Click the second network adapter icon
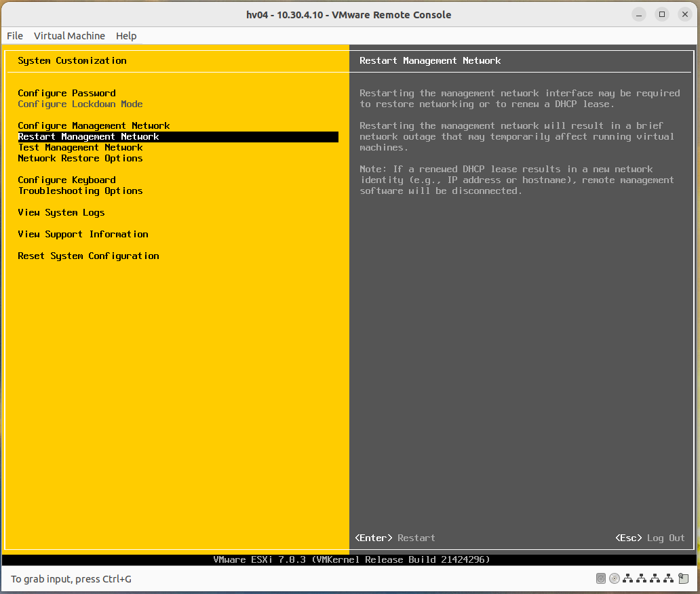700x594 pixels. click(x=642, y=578)
